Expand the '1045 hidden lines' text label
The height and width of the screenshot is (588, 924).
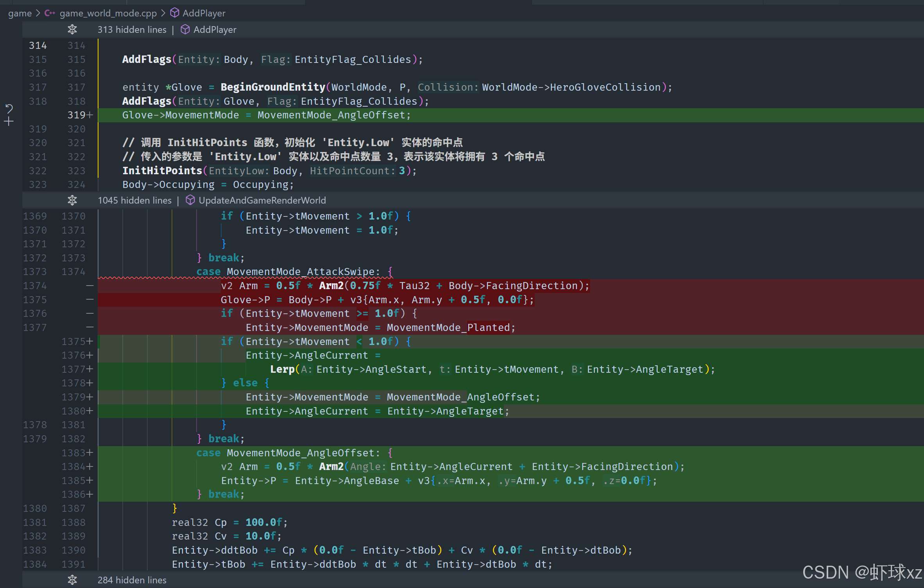(134, 200)
